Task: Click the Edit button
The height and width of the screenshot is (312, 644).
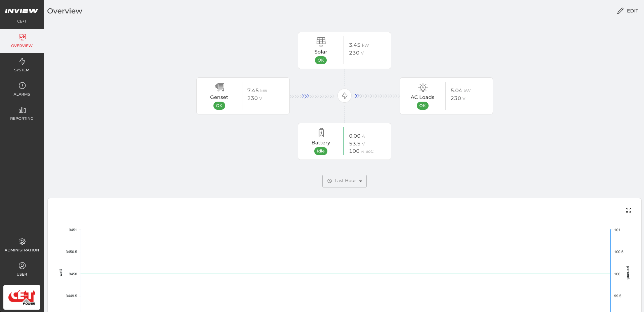Action: pos(628,11)
